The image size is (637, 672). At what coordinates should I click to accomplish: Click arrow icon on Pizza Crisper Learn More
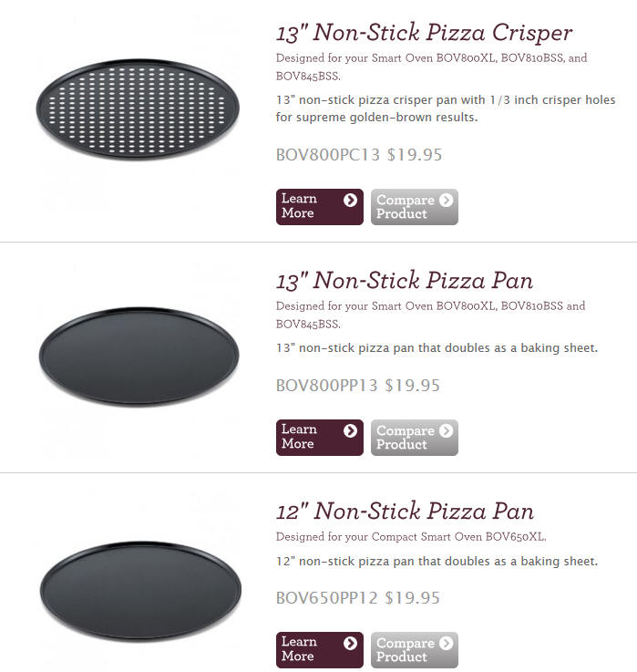350,200
